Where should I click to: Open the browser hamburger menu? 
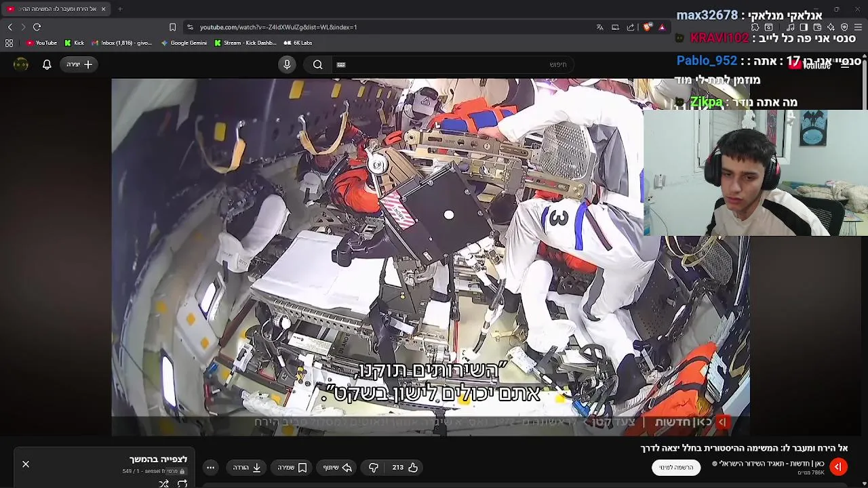858,27
